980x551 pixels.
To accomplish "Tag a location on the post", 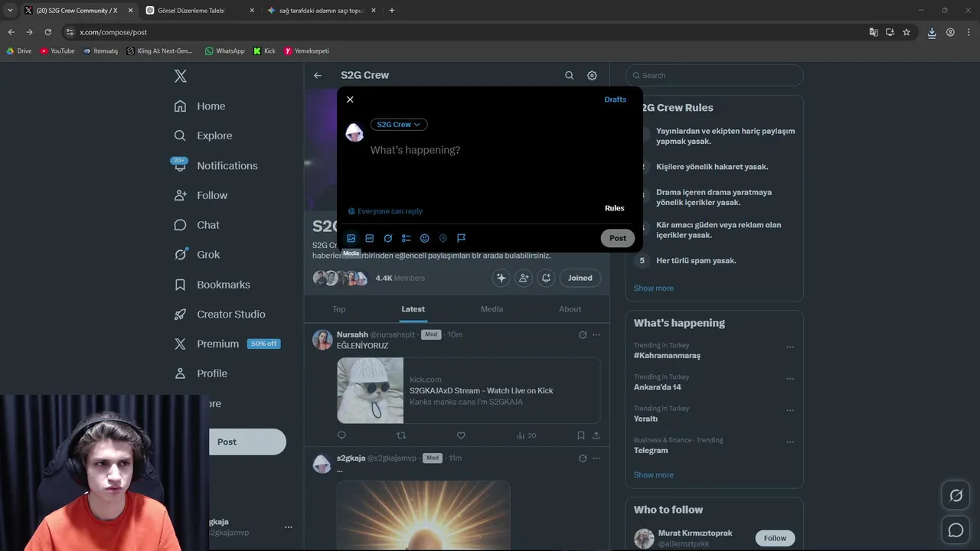I will point(443,238).
